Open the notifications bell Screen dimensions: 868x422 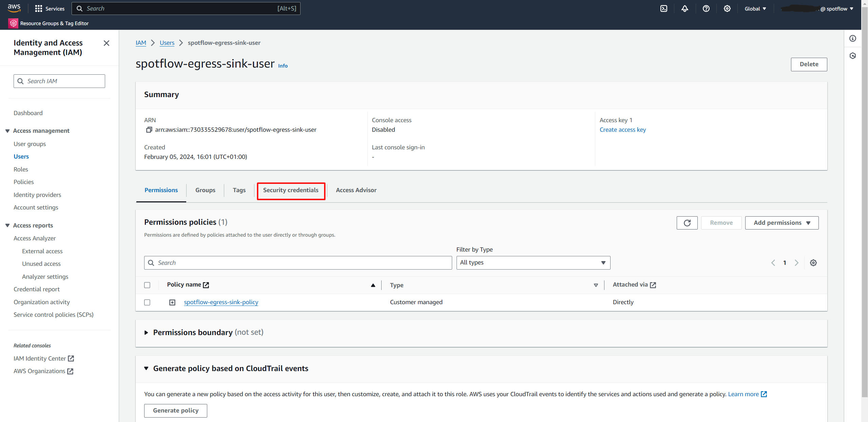click(685, 8)
